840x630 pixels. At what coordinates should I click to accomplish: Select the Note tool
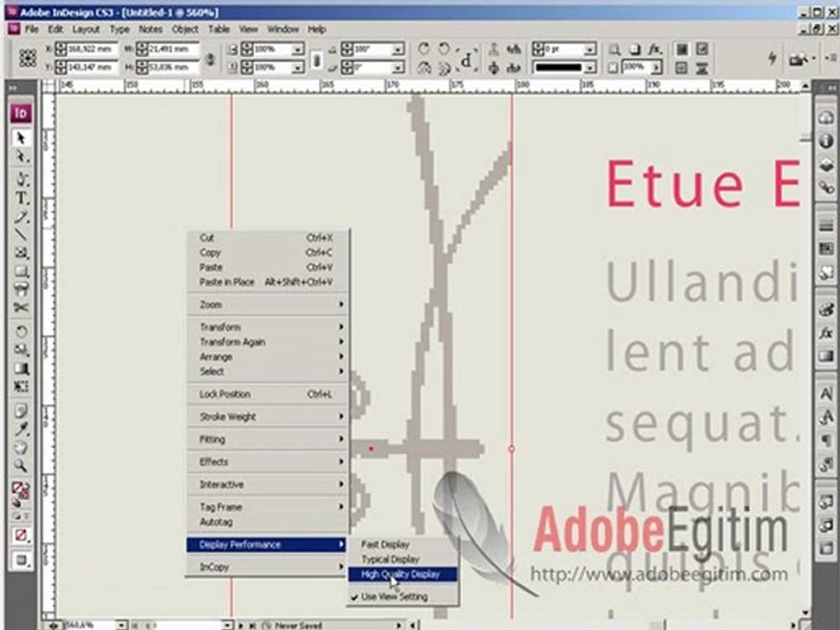tap(21, 410)
